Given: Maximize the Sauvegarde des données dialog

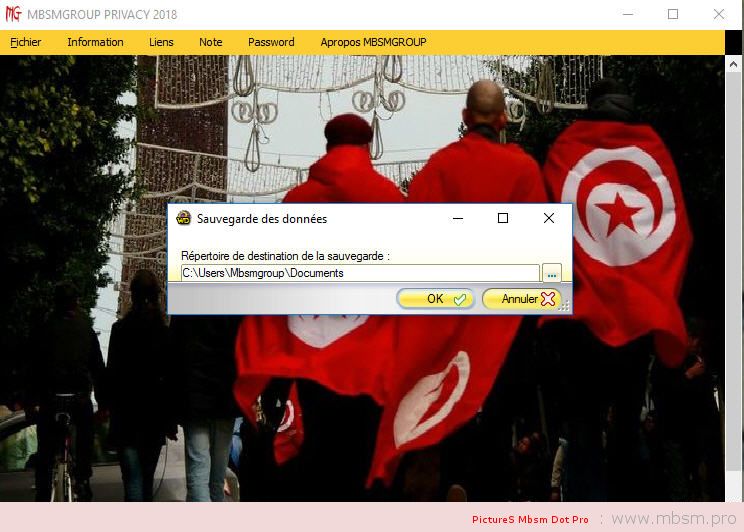Looking at the screenshot, I should tap(503, 218).
